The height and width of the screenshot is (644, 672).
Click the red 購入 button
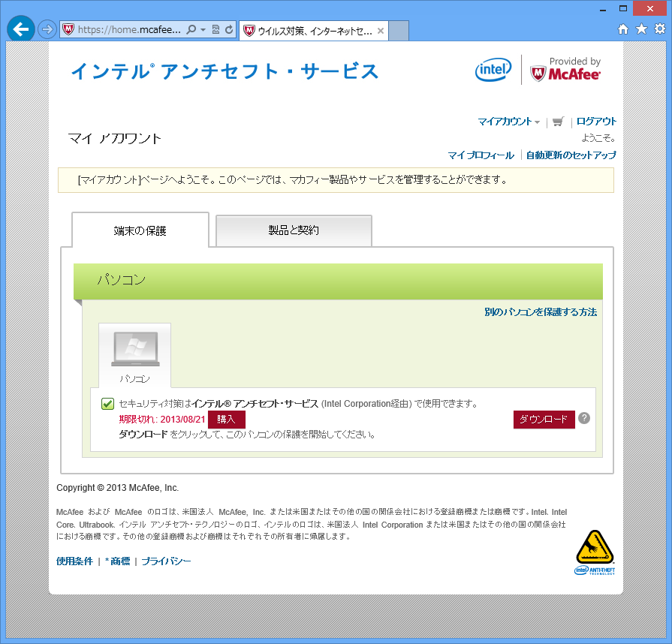click(226, 419)
